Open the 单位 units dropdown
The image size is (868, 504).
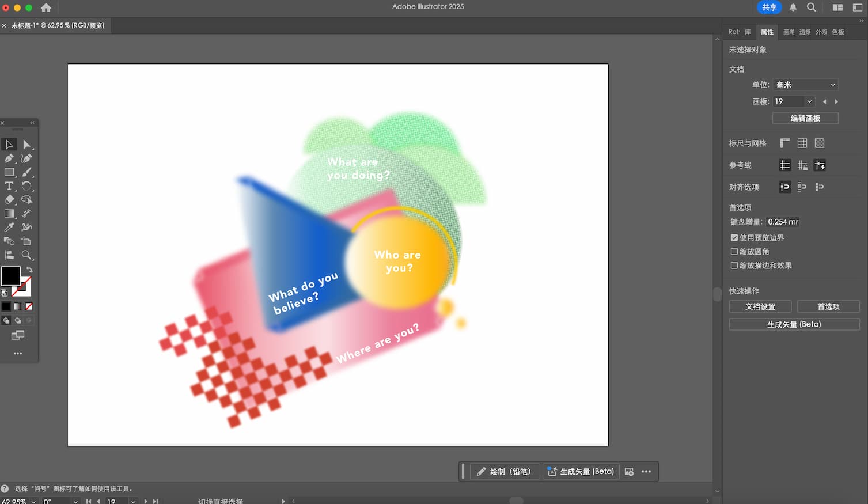click(805, 85)
